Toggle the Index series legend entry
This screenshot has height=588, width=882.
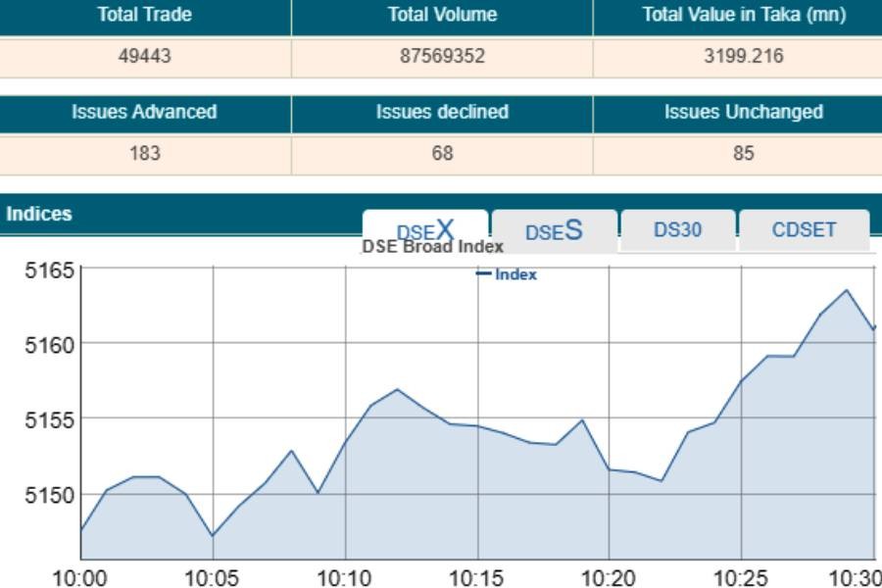point(507,274)
